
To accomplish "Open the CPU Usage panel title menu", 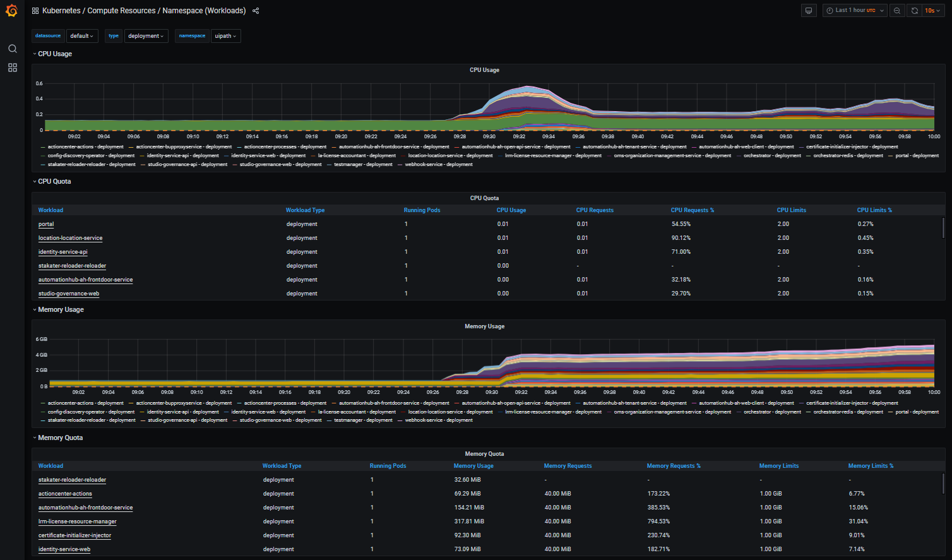I will pyautogui.click(x=484, y=70).
